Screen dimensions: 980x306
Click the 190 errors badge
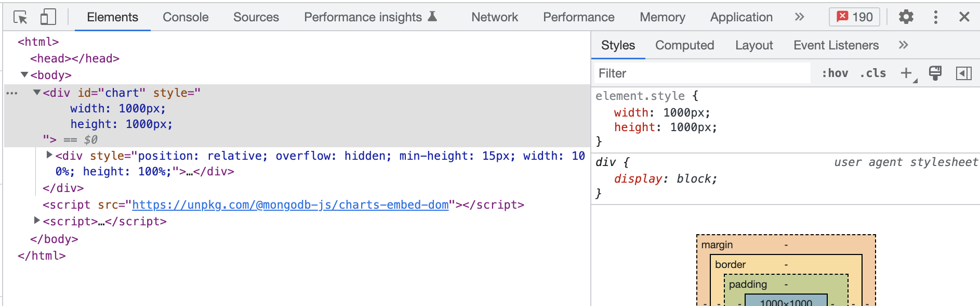[x=854, y=17]
